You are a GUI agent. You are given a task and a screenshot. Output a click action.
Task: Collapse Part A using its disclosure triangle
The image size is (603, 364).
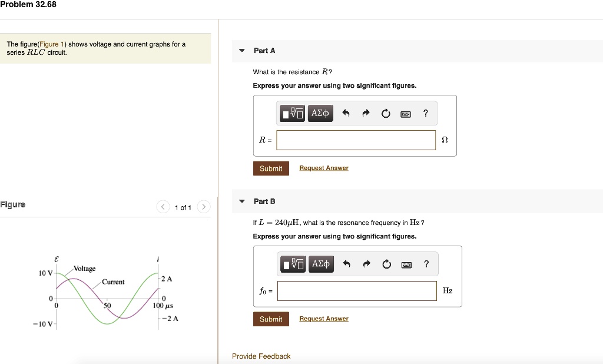[241, 51]
